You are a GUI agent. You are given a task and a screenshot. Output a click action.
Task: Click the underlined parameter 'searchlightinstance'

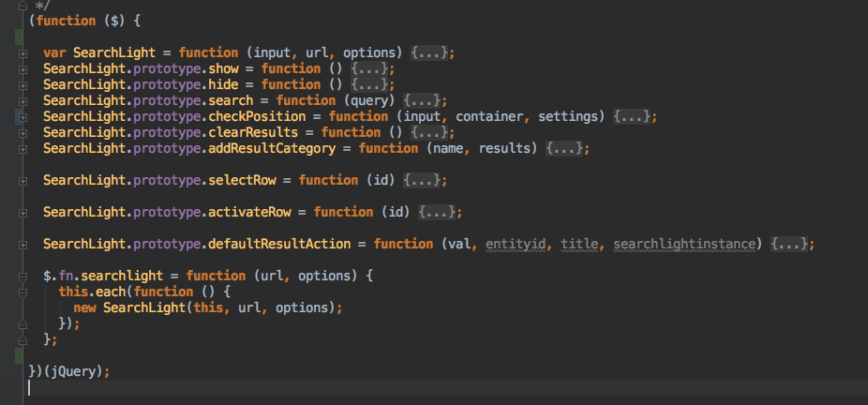coord(683,244)
